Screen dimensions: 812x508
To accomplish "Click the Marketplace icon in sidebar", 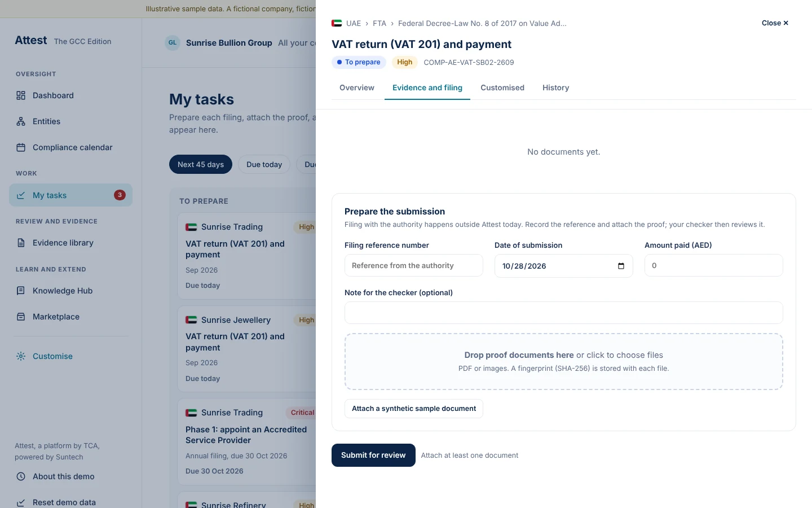I will (21, 317).
